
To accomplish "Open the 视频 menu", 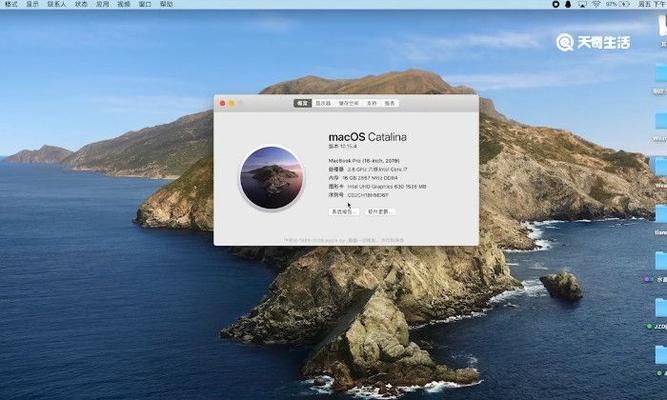I will pyautogui.click(x=123, y=4).
